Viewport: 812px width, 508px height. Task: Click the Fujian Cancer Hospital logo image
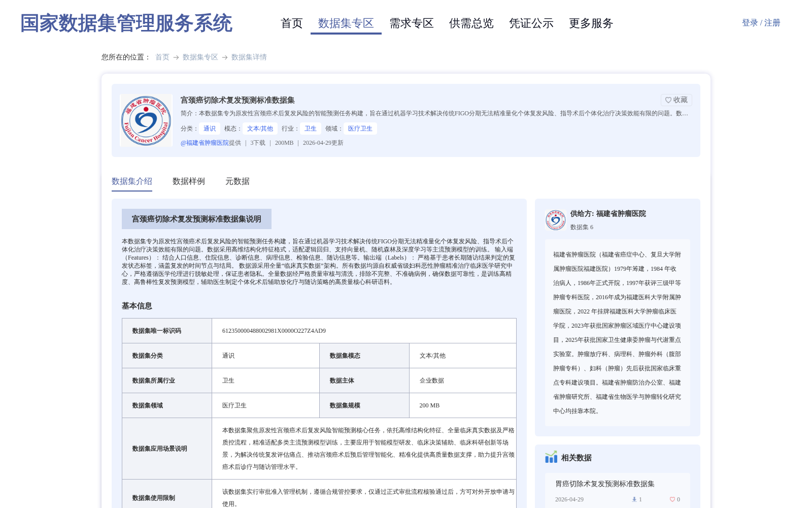point(146,120)
